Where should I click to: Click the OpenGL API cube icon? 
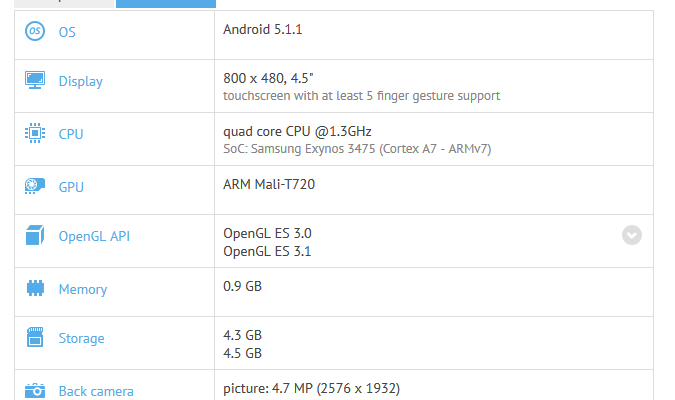(35, 237)
